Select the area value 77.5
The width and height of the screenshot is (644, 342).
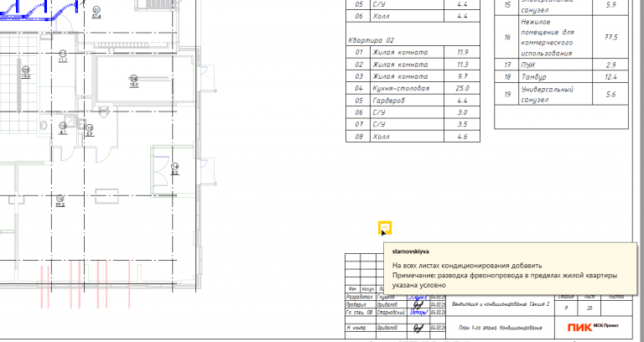tap(610, 38)
